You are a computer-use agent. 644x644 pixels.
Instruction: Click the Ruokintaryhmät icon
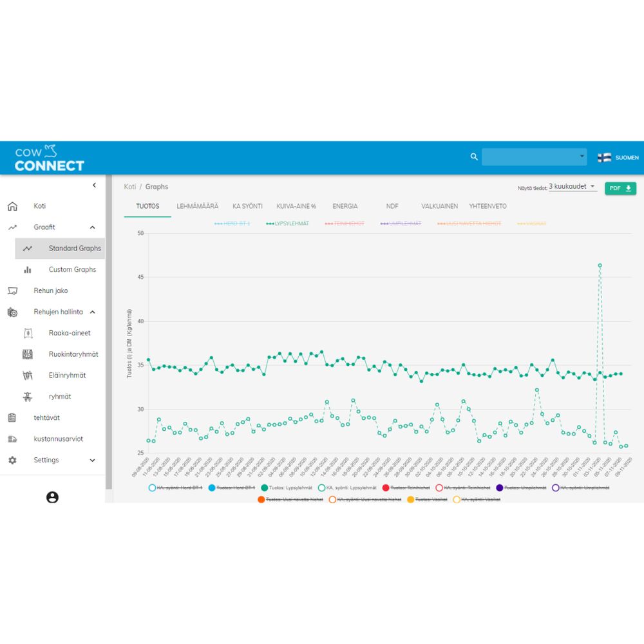click(x=28, y=354)
